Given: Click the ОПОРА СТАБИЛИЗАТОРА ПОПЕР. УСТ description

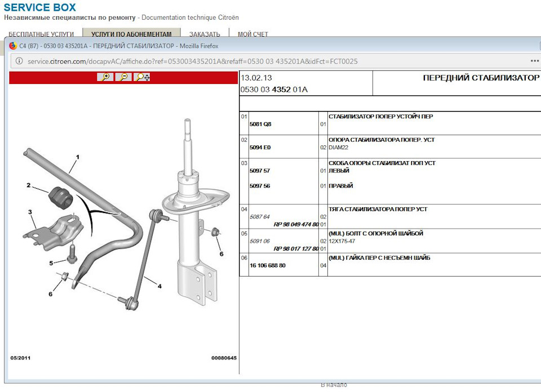Looking at the screenshot, I should click(x=382, y=140).
